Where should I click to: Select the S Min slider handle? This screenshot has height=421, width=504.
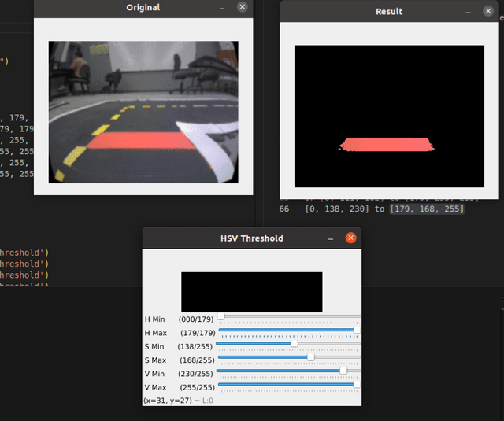point(295,343)
